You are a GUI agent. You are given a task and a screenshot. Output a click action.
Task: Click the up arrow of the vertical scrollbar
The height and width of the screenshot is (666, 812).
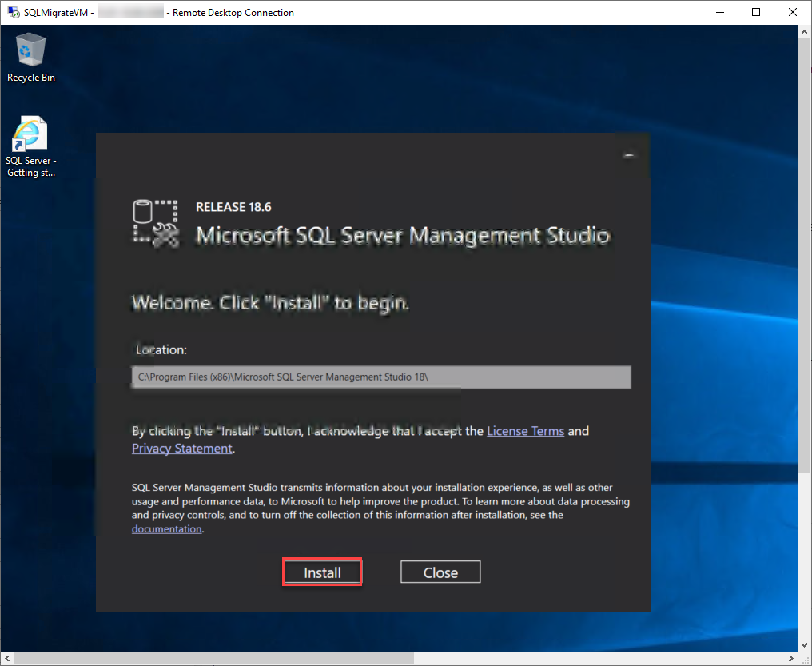tap(804, 30)
